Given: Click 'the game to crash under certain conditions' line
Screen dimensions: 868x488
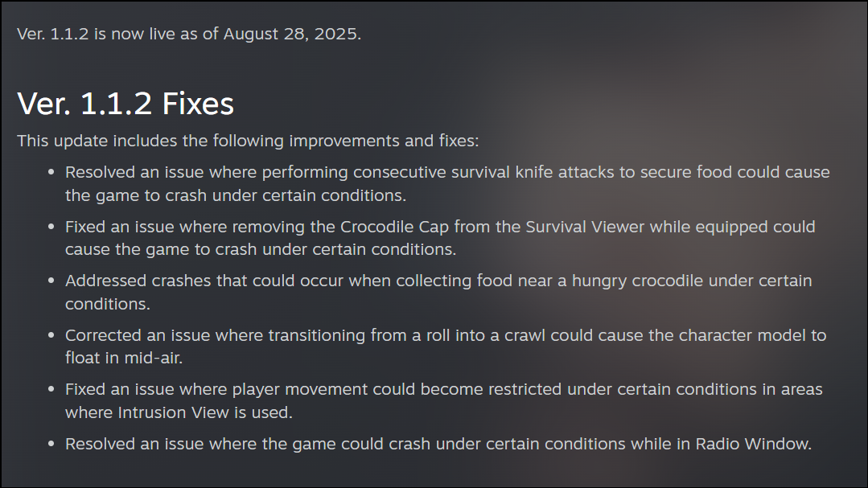Looking at the screenshot, I should pos(235,195).
